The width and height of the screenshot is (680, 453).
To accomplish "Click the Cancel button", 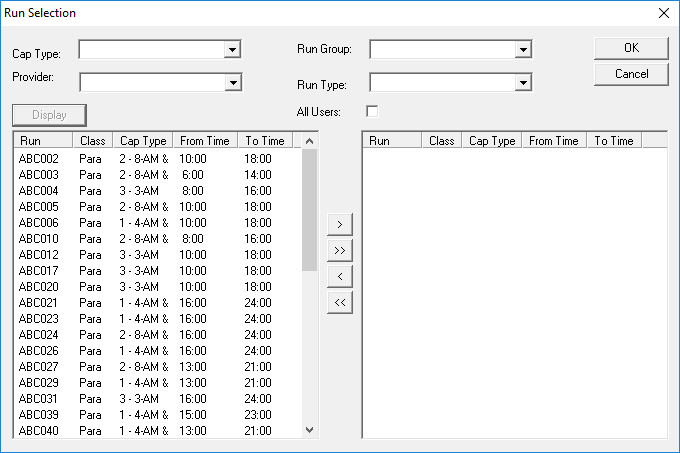I will point(631,74).
